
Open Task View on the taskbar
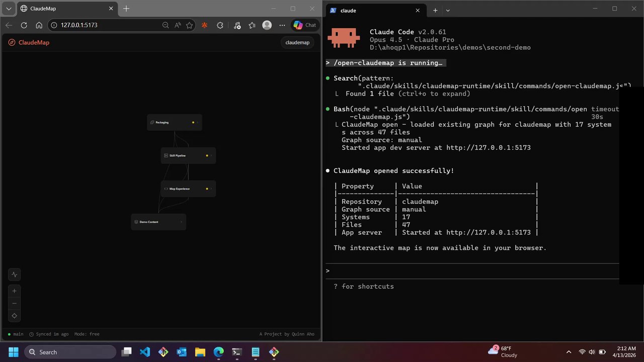[x=126, y=352]
